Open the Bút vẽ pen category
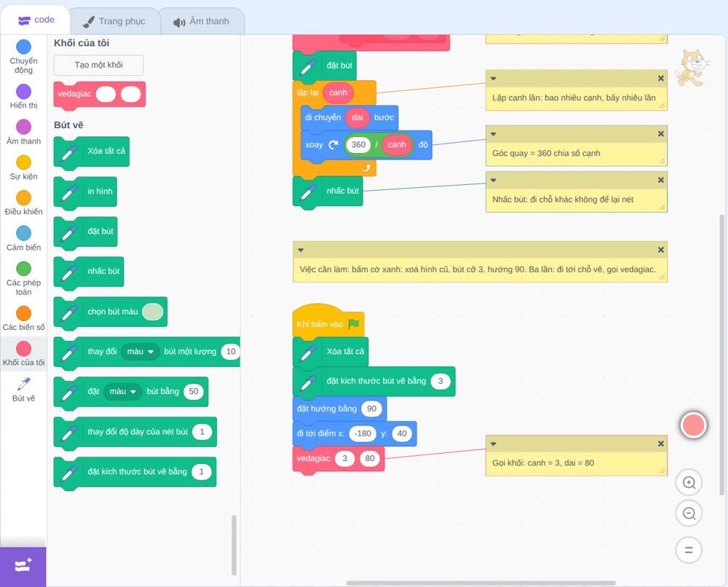The image size is (728, 587). [24, 390]
